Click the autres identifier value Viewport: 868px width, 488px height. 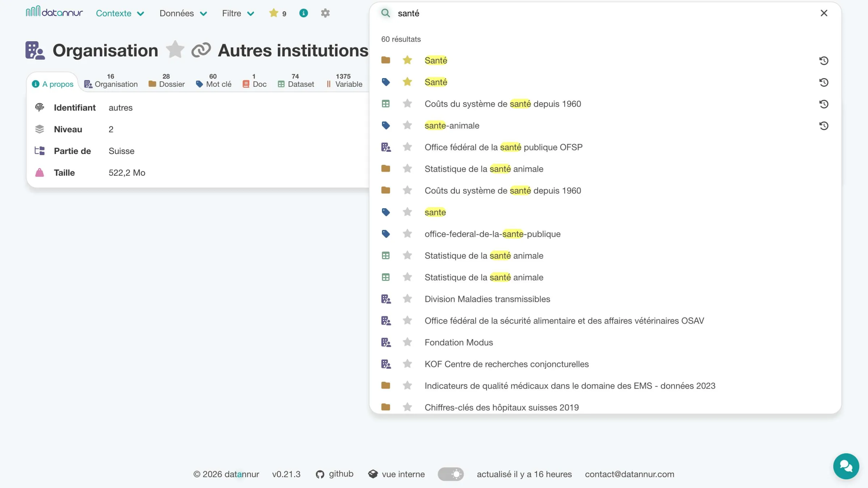pyautogui.click(x=120, y=108)
